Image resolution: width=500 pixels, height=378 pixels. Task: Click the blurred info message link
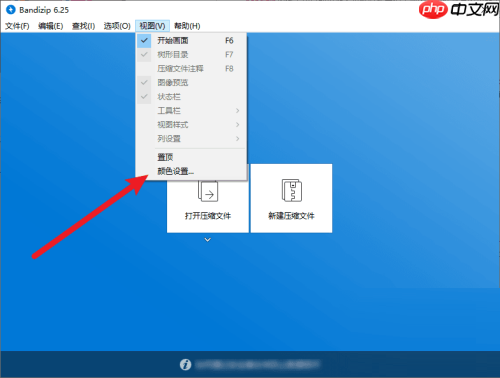pyautogui.click(x=257, y=365)
